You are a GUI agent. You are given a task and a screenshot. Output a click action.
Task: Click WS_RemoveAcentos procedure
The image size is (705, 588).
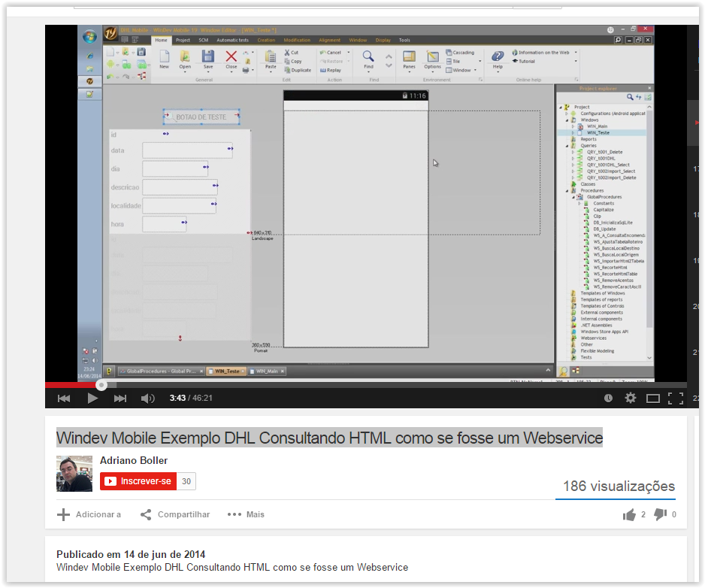(613, 280)
